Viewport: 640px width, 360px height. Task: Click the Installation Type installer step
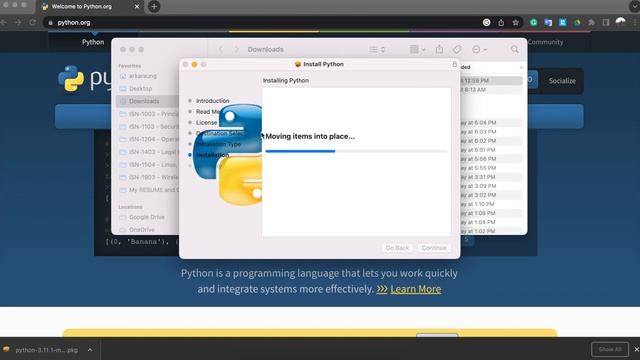(x=218, y=144)
